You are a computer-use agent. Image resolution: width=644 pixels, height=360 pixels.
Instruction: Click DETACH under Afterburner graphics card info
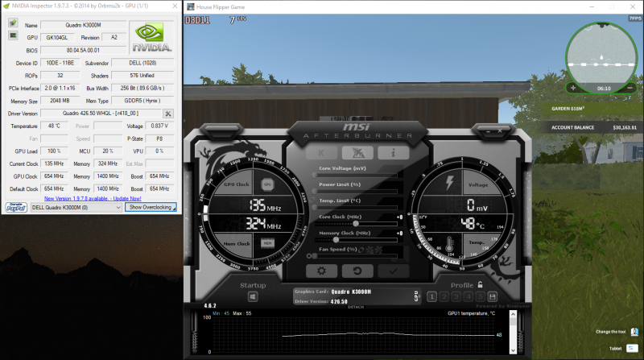(356, 307)
